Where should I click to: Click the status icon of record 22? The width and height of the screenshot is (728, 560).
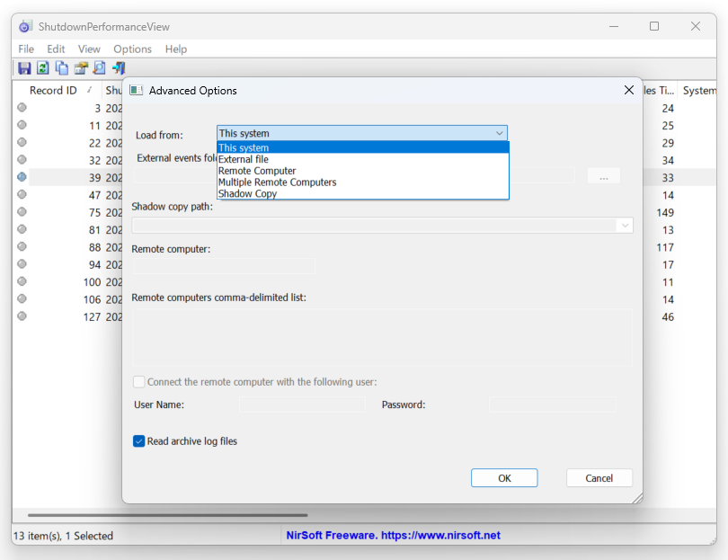tap(22, 142)
